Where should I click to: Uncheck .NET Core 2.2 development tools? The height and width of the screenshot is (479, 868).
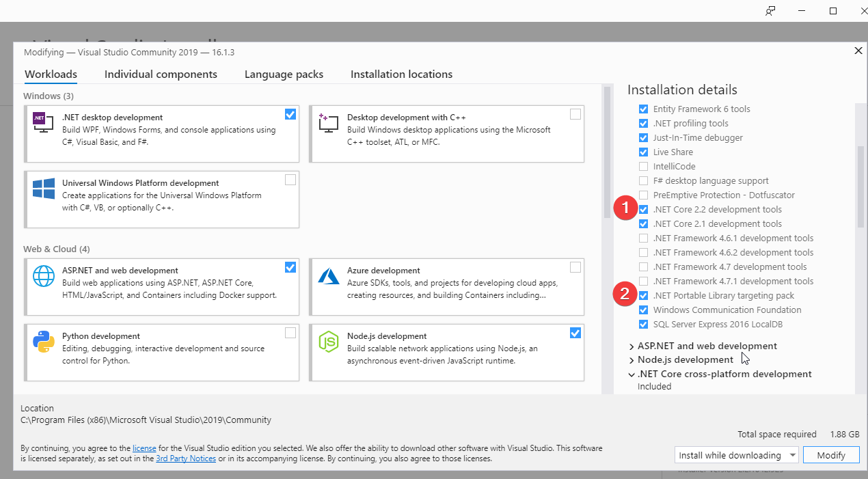643,209
